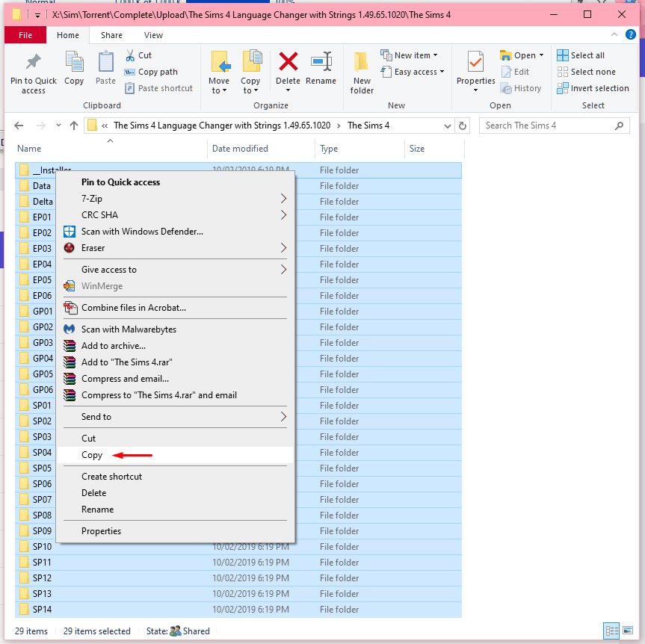
Task: Open the Send to submenu
Action: (x=175, y=417)
